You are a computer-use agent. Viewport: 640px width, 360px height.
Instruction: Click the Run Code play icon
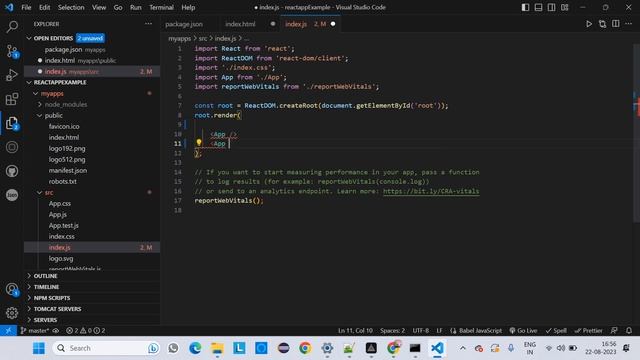pyautogui.click(x=589, y=24)
